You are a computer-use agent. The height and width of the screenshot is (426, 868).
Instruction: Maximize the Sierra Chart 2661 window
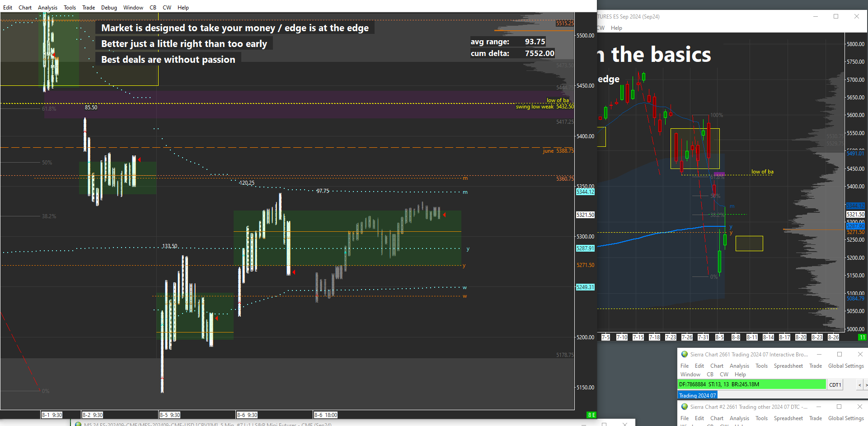tap(840, 355)
